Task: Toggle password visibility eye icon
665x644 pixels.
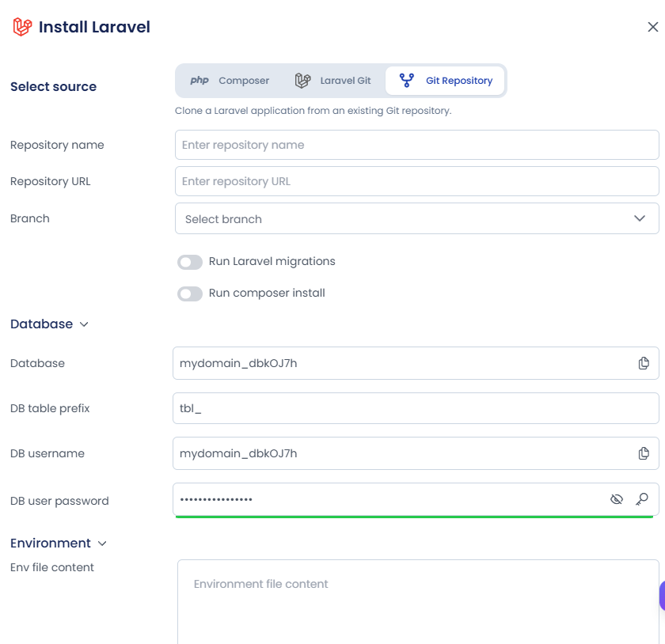Action: 617,499
